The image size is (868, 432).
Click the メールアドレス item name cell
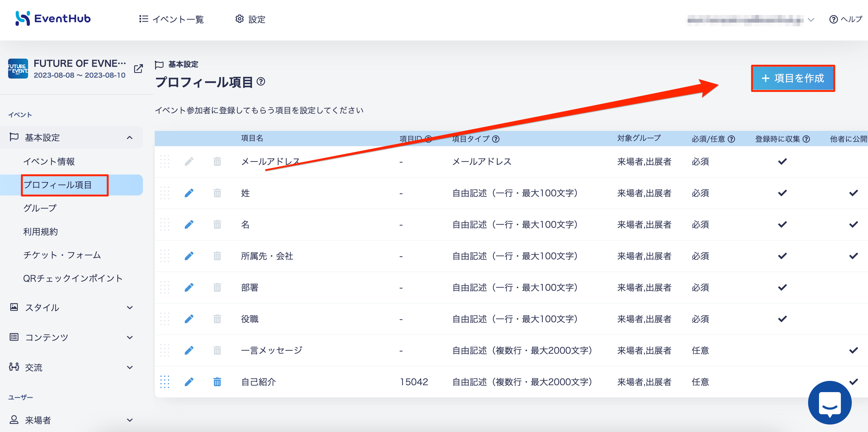pos(270,162)
